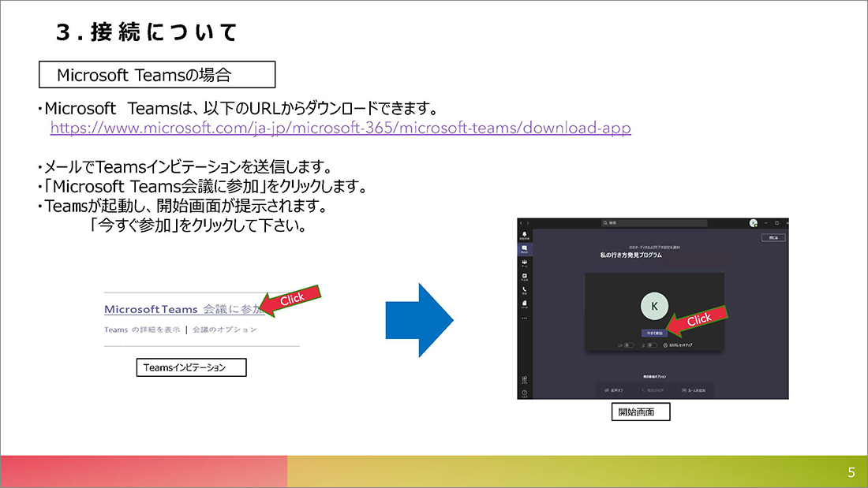Viewport: 868px width, 488px height.
Task: Click the Teamsインビテーション caption label
Action: (x=191, y=367)
